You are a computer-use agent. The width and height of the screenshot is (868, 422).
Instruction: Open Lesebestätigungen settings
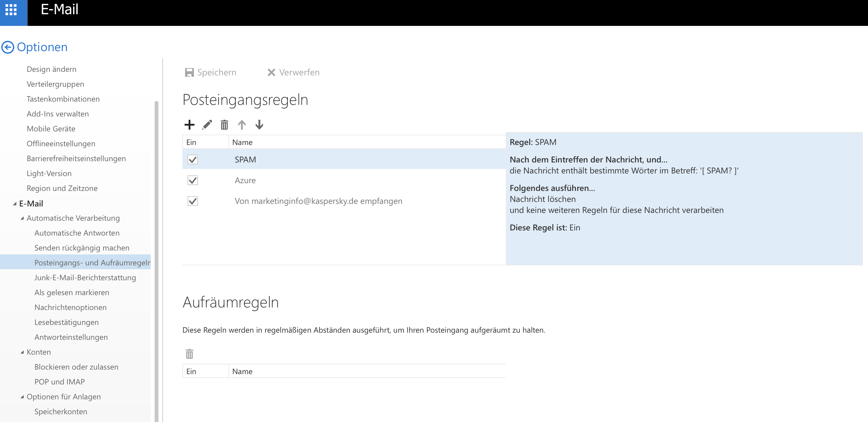pyautogui.click(x=66, y=322)
